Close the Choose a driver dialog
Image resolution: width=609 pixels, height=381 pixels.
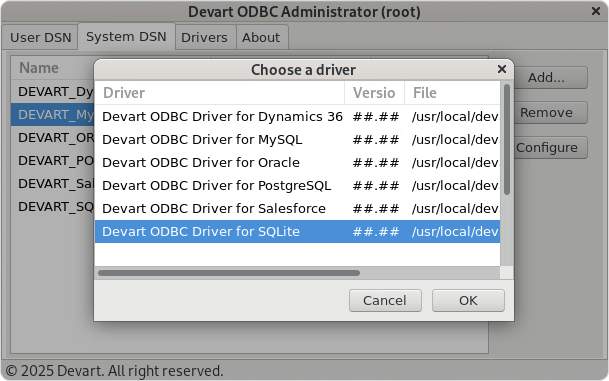pos(502,69)
